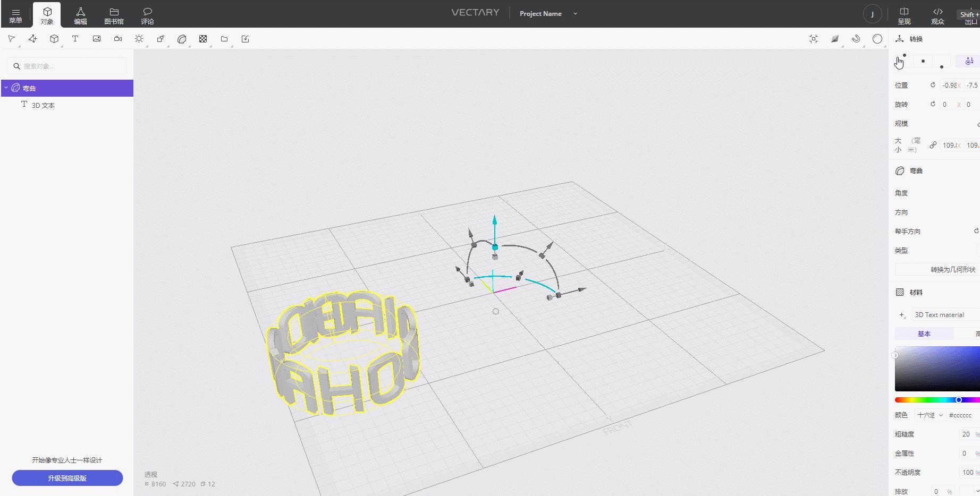980x496 pixels.
Task: Click the import file icon
Action: (246, 39)
